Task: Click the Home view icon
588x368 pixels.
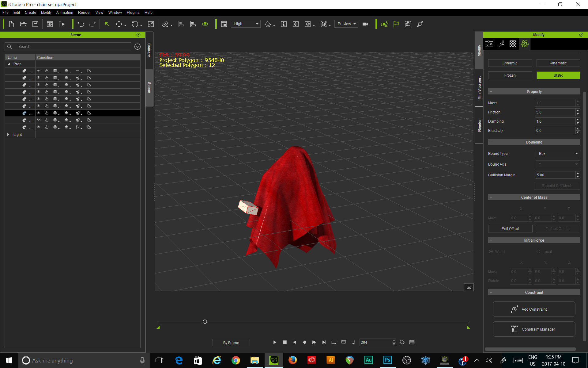Action: point(268,24)
